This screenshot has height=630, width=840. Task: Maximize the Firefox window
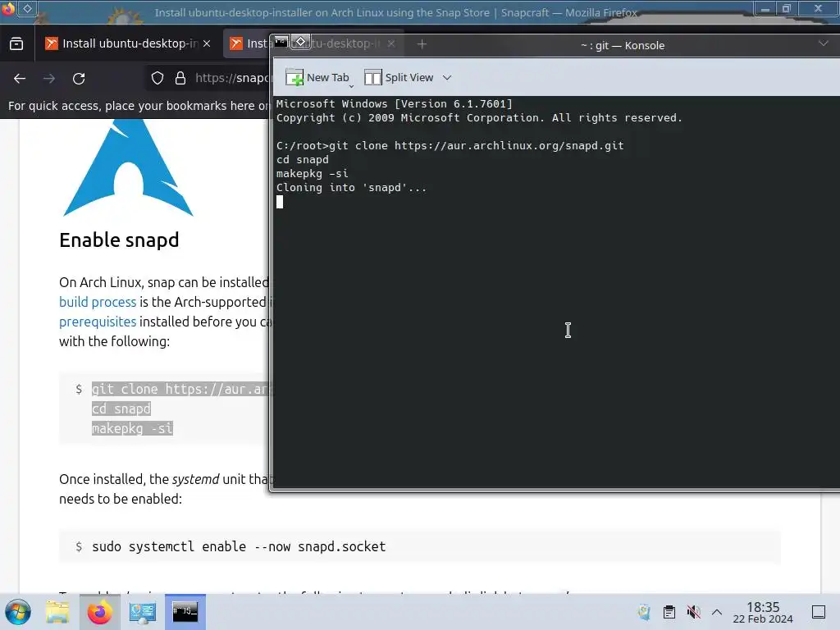tap(787, 8)
